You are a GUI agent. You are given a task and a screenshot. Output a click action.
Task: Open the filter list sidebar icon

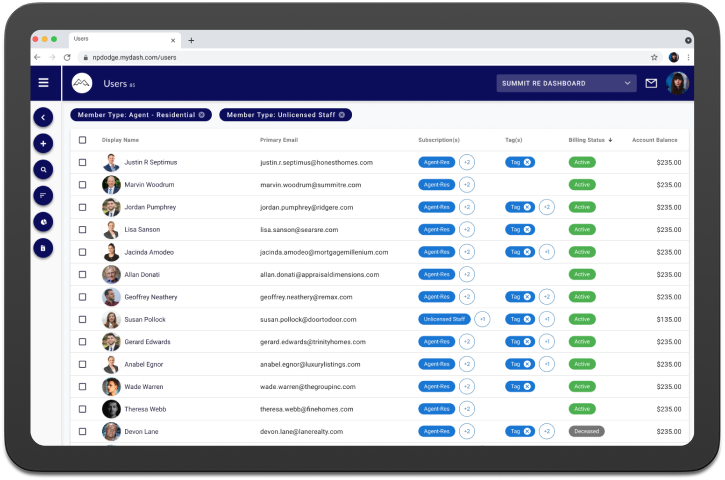[43, 196]
